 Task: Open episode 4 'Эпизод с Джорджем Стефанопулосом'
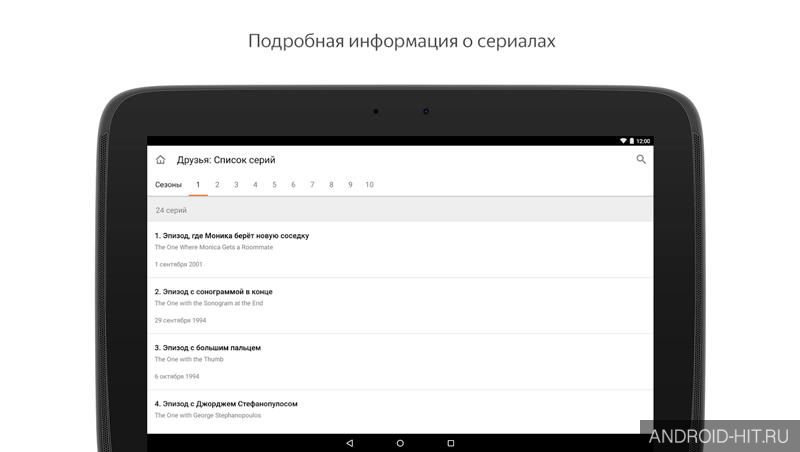(400, 412)
